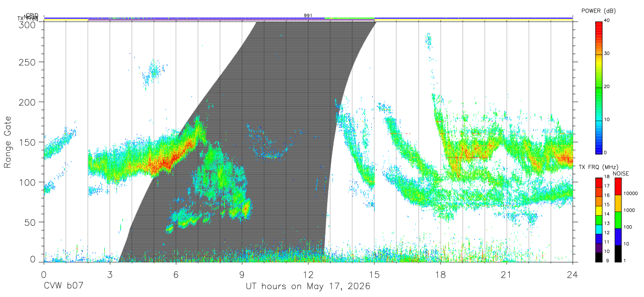This screenshot has width=644, height=297.
Task: Click the "991" CPID value above the plot
Action: click(x=308, y=15)
